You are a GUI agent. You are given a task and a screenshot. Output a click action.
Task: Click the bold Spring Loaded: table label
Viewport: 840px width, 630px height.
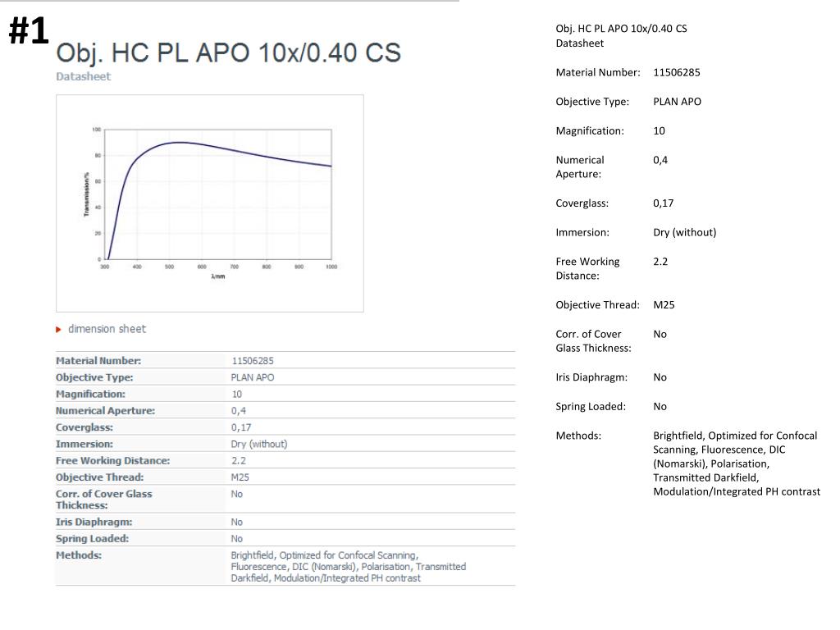point(92,538)
